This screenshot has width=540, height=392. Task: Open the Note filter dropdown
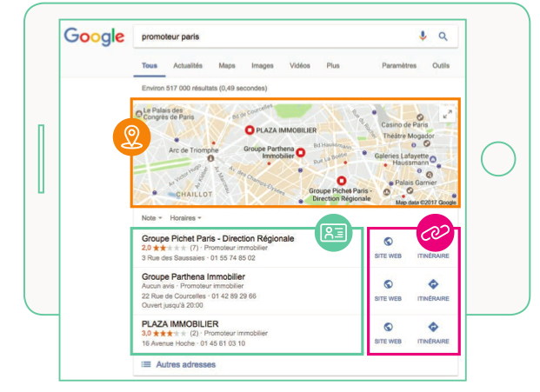152,217
